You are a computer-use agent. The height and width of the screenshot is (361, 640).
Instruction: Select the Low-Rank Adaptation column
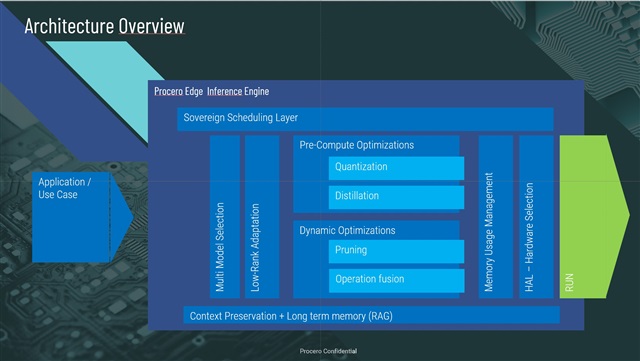tap(262, 217)
